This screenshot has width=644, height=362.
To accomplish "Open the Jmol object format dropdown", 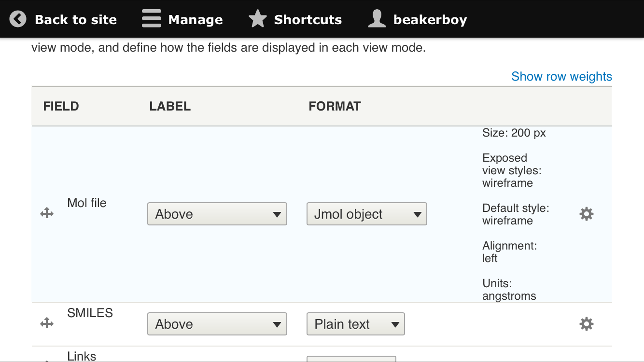I will pyautogui.click(x=367, y=214).
